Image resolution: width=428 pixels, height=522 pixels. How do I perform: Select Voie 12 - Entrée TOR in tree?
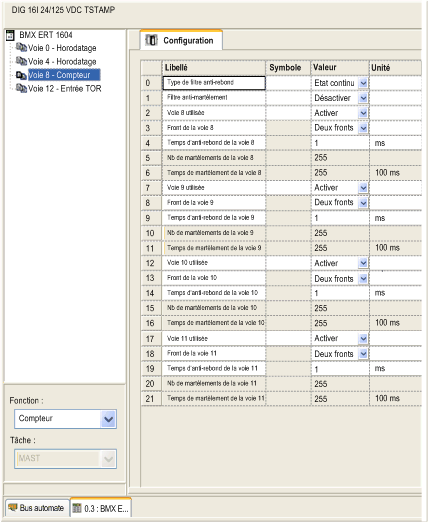(x=65, y=89)
